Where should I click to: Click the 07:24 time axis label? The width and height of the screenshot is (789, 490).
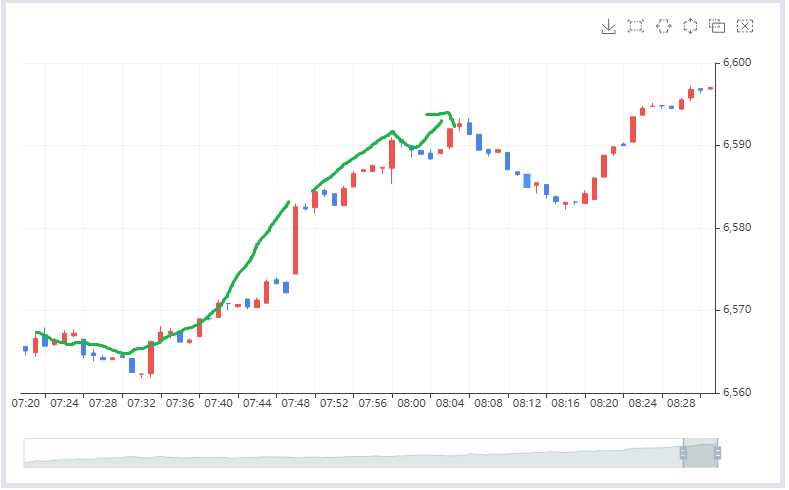click(x=64, y=403)
